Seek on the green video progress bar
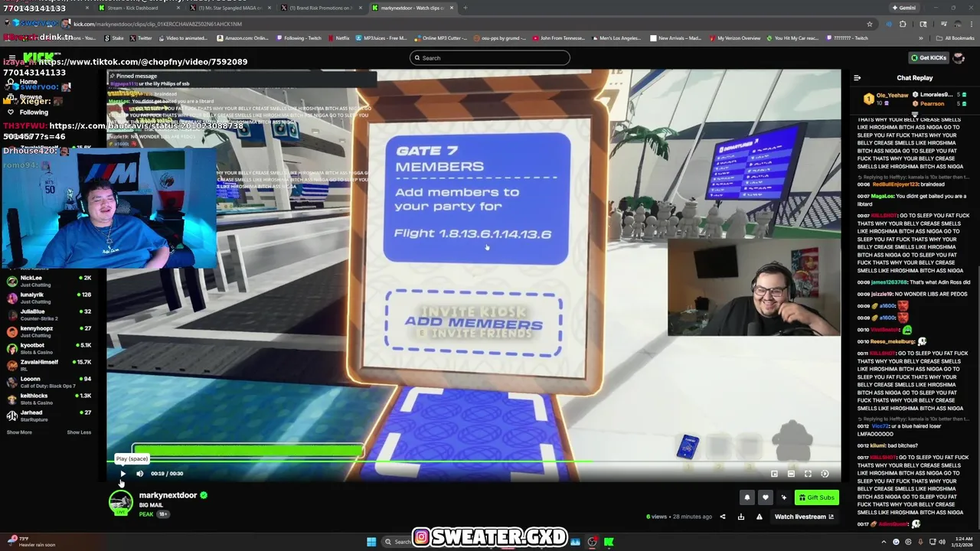The height and width of the screenshot is (551, 980). (x=473, y=460)
